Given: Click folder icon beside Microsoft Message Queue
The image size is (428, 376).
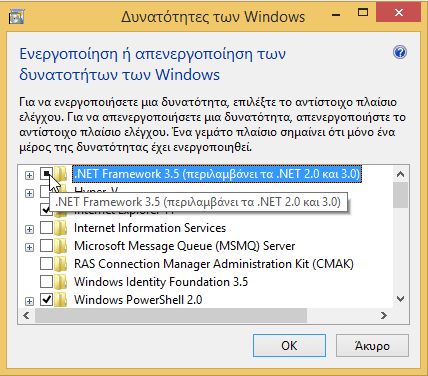Looking at the screenshot, I should click(61, 246).
